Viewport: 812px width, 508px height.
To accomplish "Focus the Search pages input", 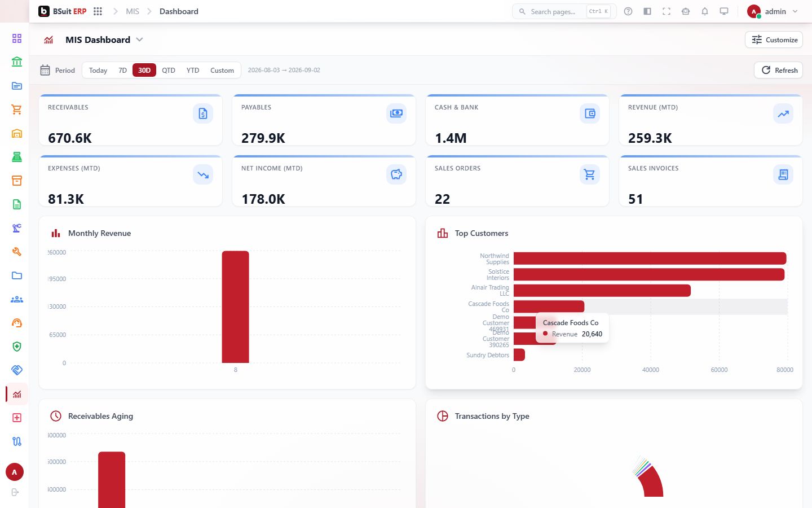I will tap(564, 11).
